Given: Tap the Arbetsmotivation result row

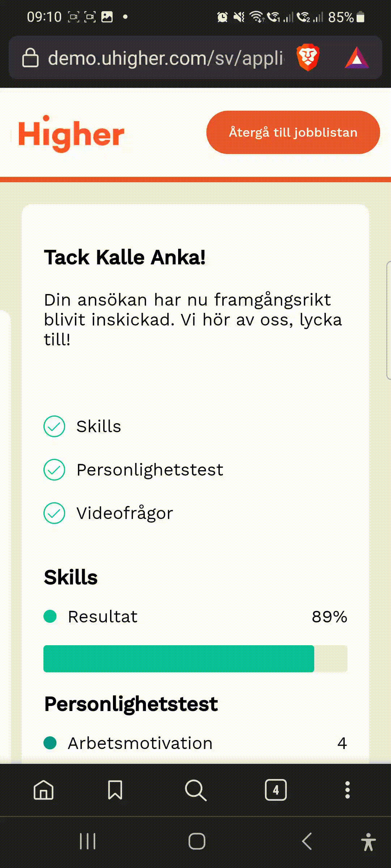Looking at the screenshot, I should coord(195,743).
